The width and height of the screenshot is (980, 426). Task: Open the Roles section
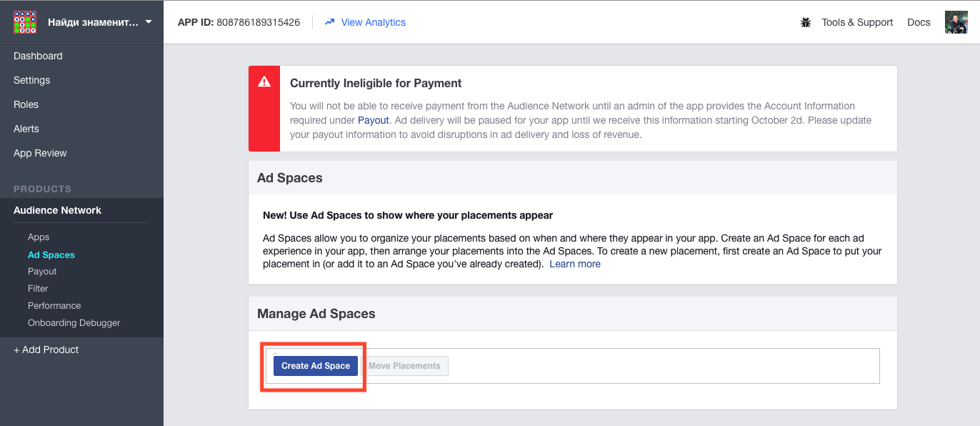tap(26, 104)
